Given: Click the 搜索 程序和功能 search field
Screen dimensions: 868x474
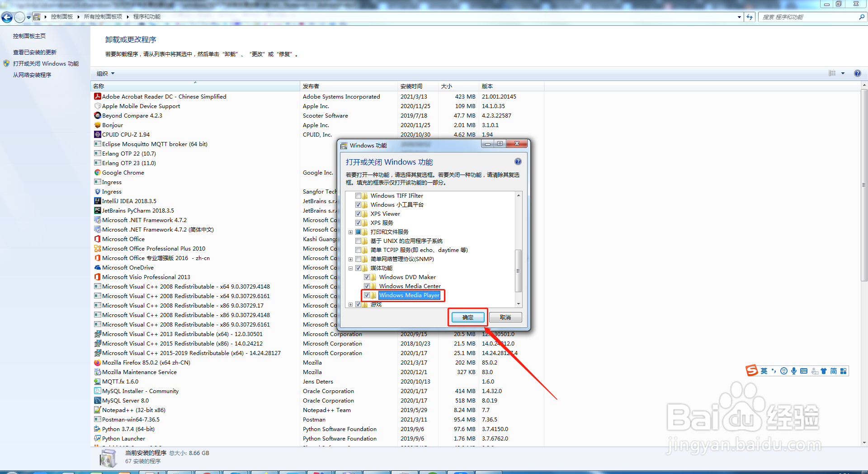Looking at the screenshot, I should (809, 17).
